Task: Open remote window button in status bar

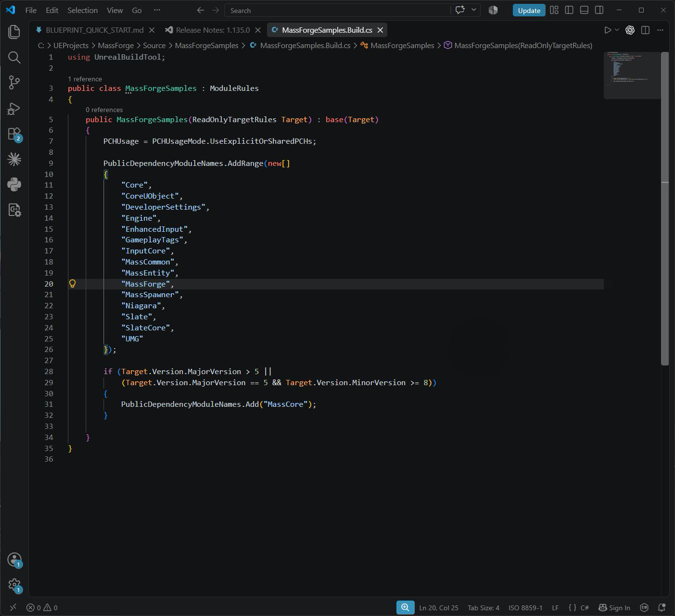Action: tap(13, 607)
